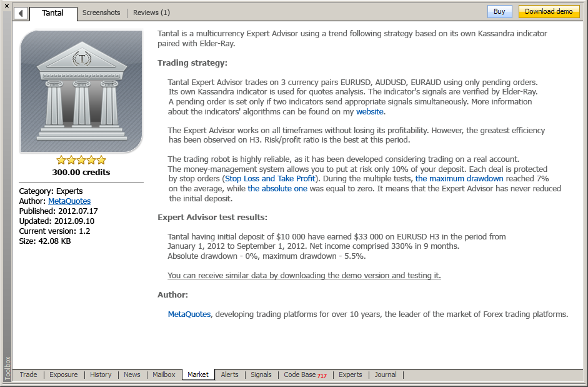The width and height of the screenshot is (588, 387).
Task: Click the Download demo button
Action: click(x=549, y=12)
